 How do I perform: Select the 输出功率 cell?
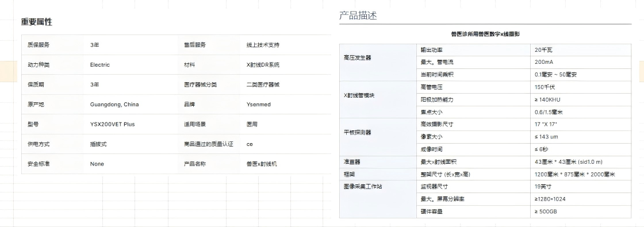click(474, 49)
